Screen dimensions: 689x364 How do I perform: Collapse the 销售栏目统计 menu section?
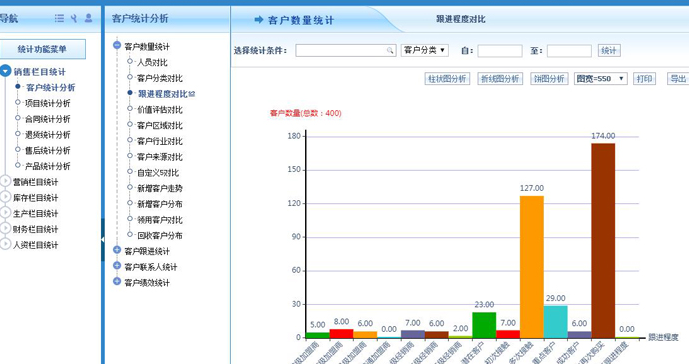tap(5, 71)
